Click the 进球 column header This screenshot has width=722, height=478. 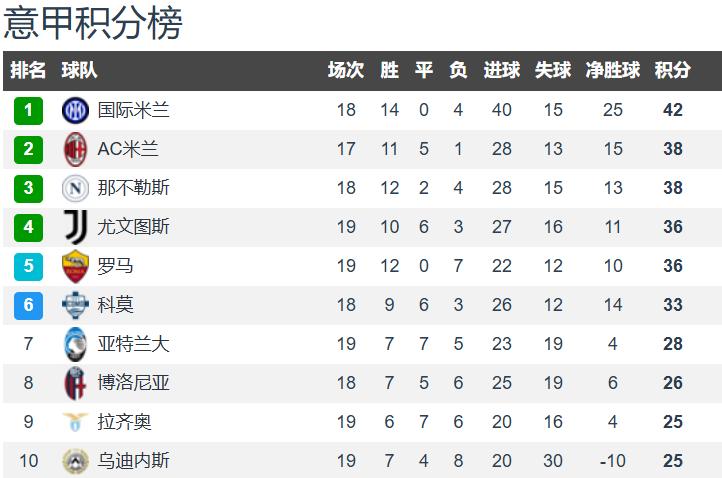pos(501,71)
